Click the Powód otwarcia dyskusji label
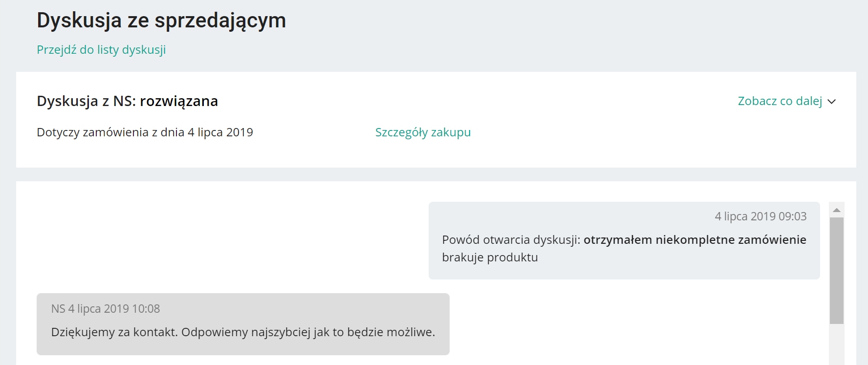868x365 pixels. pos(511,240)
